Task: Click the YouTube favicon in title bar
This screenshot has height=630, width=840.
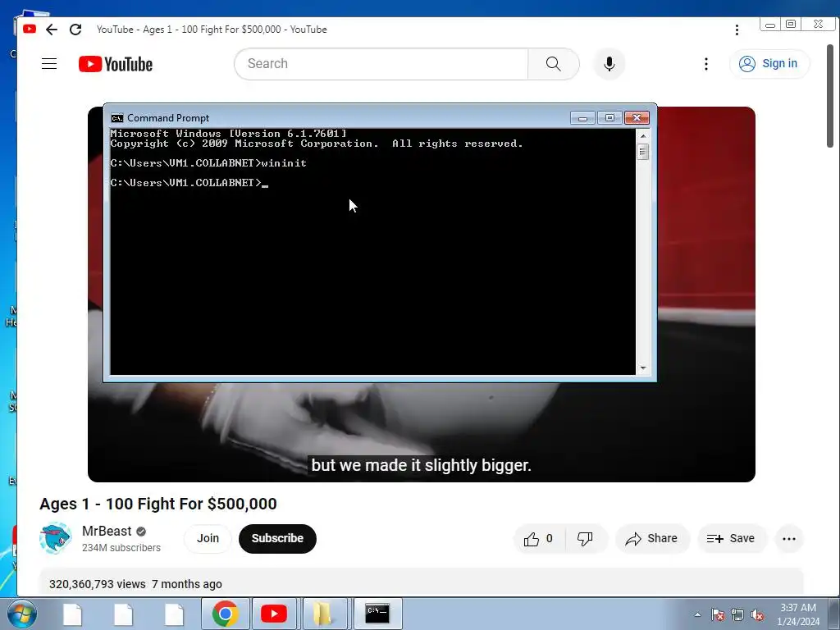Action: click(x=30, y=29)
